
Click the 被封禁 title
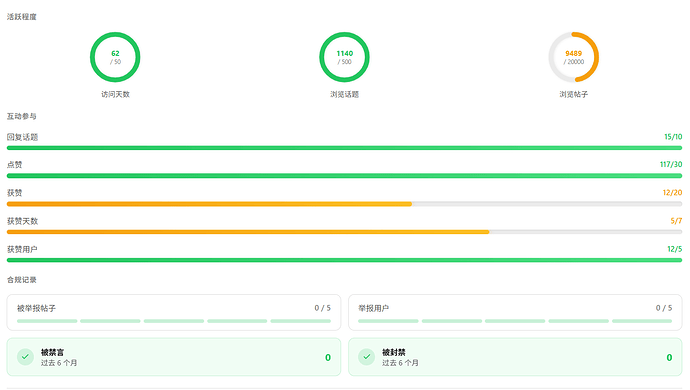[x=394, y=352]
